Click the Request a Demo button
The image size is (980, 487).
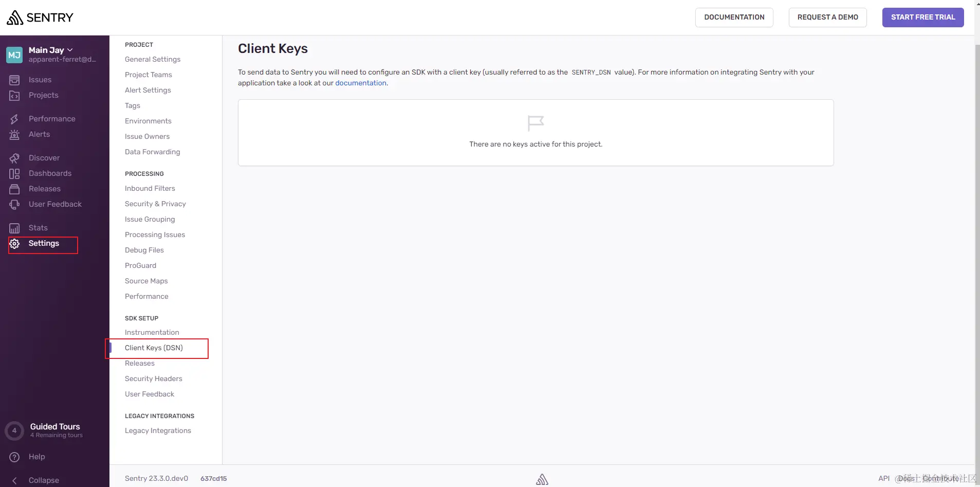point(827,17)
